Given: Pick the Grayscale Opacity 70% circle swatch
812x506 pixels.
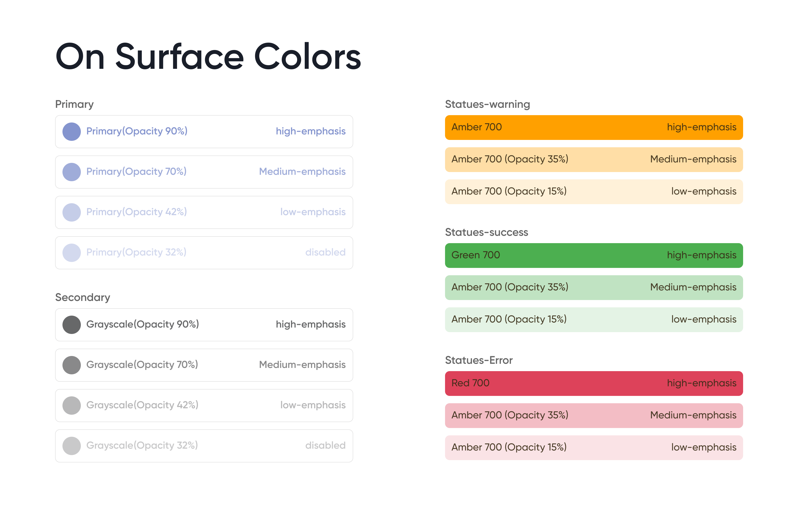Looking at the screenshot, I should (x=71, y=365).
